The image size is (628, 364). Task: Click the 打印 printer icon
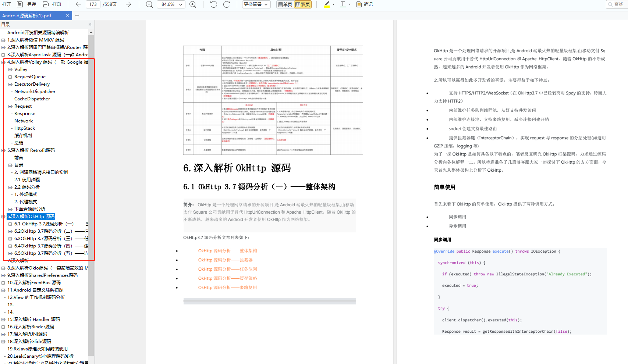(x=45, y=4)
